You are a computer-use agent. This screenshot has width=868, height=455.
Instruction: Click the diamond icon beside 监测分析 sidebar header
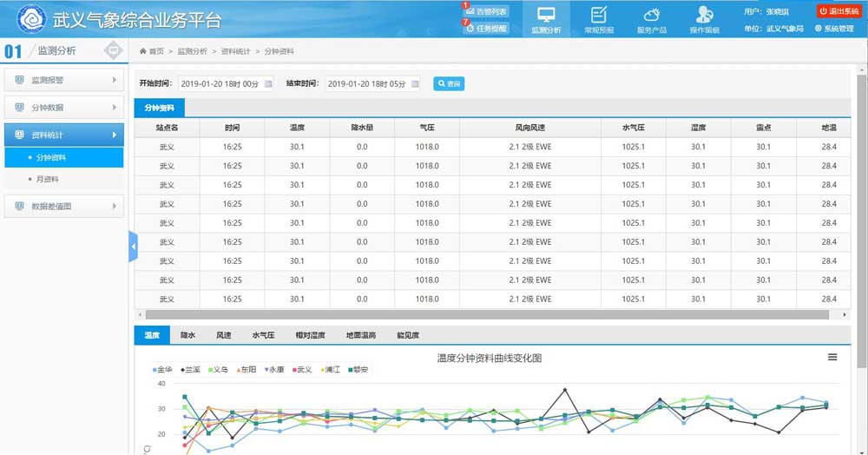(113, 51)
